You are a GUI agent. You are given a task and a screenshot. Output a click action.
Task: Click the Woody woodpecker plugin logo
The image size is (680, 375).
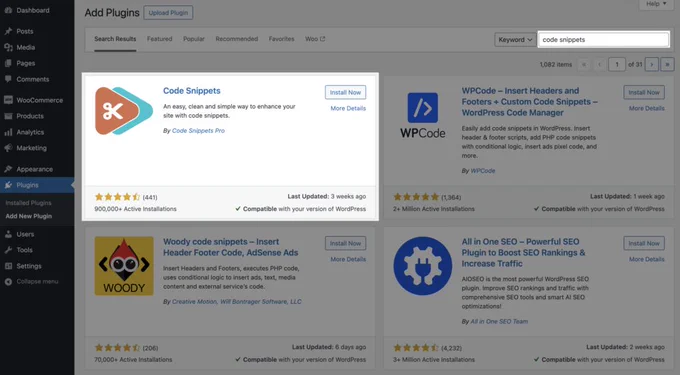[124, 266]
